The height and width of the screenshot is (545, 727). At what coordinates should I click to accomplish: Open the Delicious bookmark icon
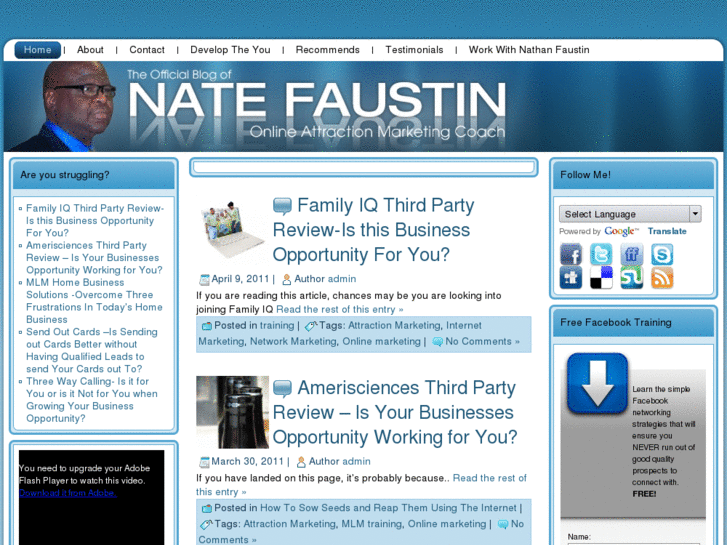point(601,277)
